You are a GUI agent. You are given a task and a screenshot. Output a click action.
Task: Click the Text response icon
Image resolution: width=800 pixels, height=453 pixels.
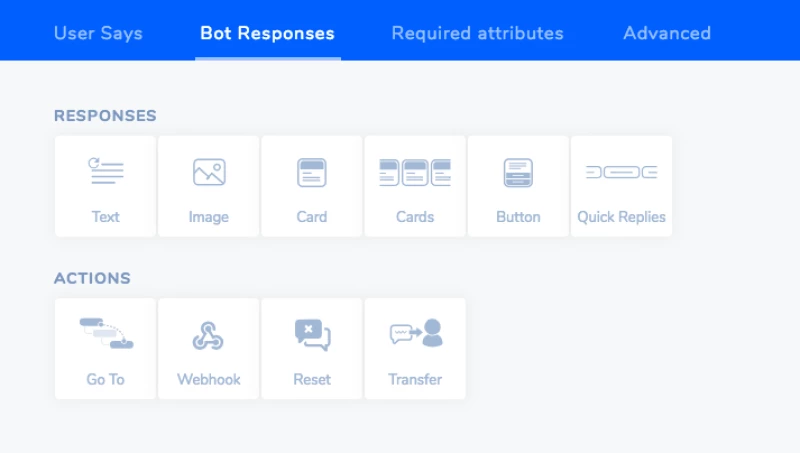tap(105, 172)
